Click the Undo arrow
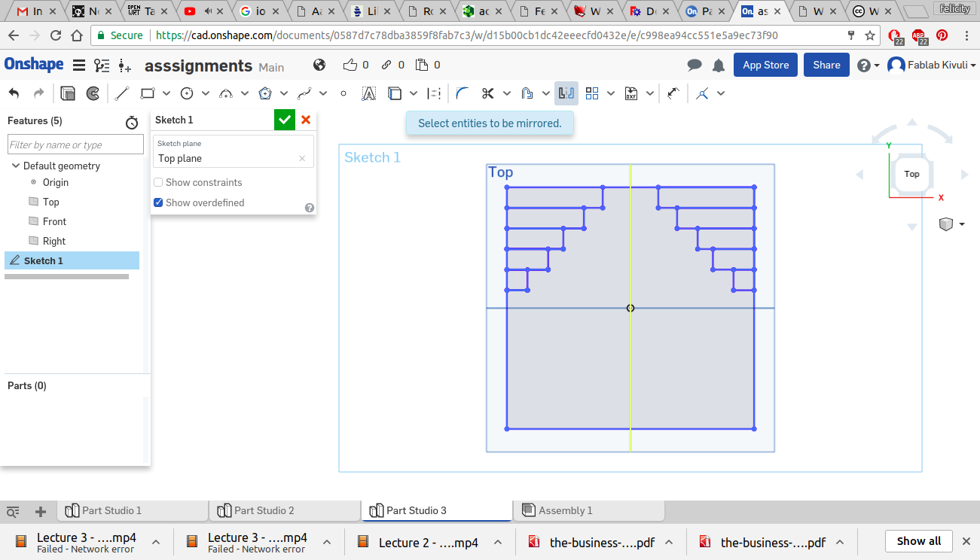980x560 pixels. tap(14, 93)
